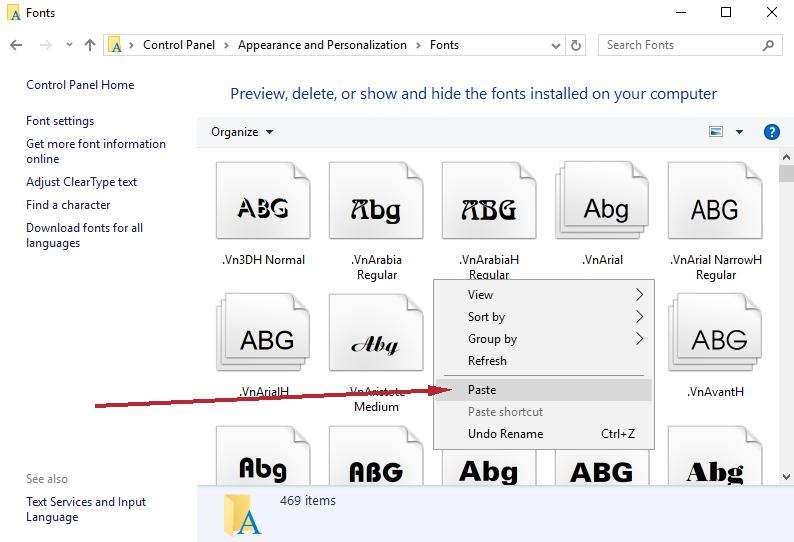Image resolution: width=794 pixels, height=542 pixels.
Task: Expand the address bar history dropdown
Action: 555,46
